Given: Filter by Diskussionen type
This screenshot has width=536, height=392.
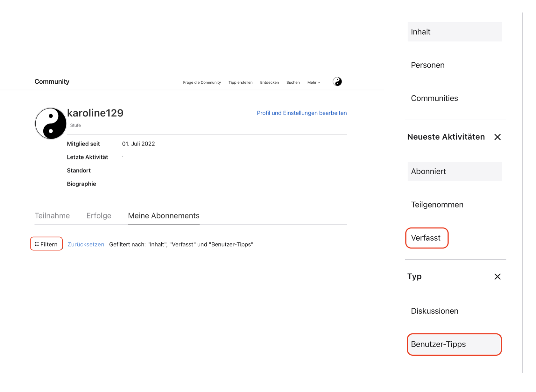Looking at the screenshot, I should (434, 311).
